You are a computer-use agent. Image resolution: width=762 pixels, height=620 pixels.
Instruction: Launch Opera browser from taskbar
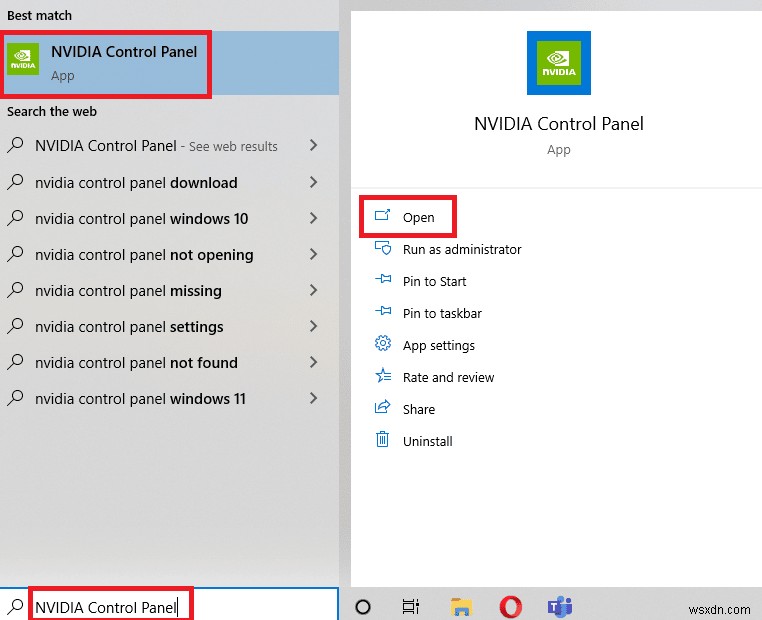[510, 607]
